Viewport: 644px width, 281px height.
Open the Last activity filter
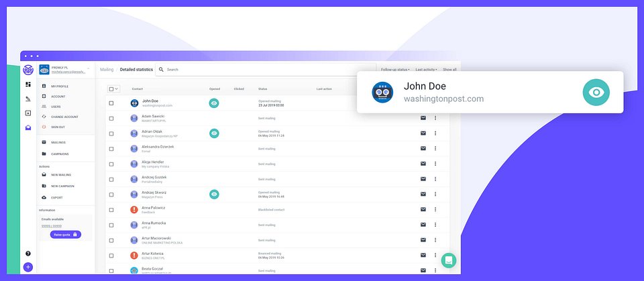(427, 70)
